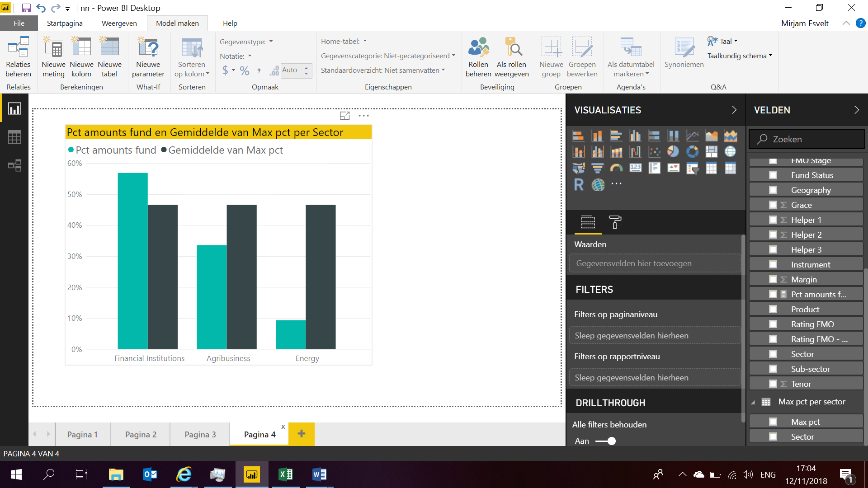This screenshot has height=488, width=868.
Task: Open the Weergeven ribbon tab
Action: pyautogui.click(x=119, y=23)
